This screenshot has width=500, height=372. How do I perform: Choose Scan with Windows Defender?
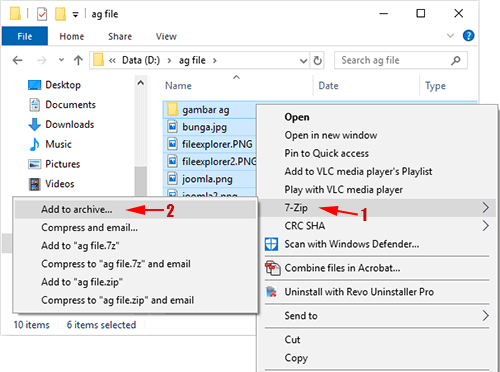pos(377,244)
